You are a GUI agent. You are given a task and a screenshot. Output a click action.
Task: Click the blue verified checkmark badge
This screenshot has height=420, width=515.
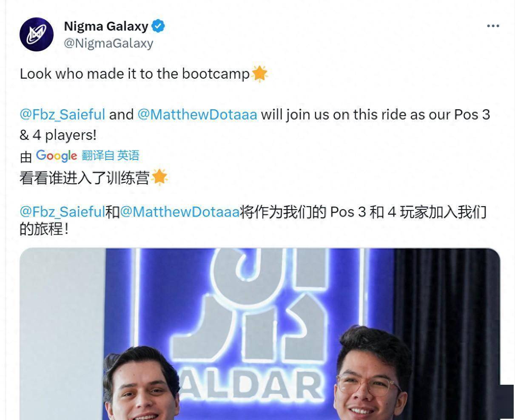(x=159, y=26)
